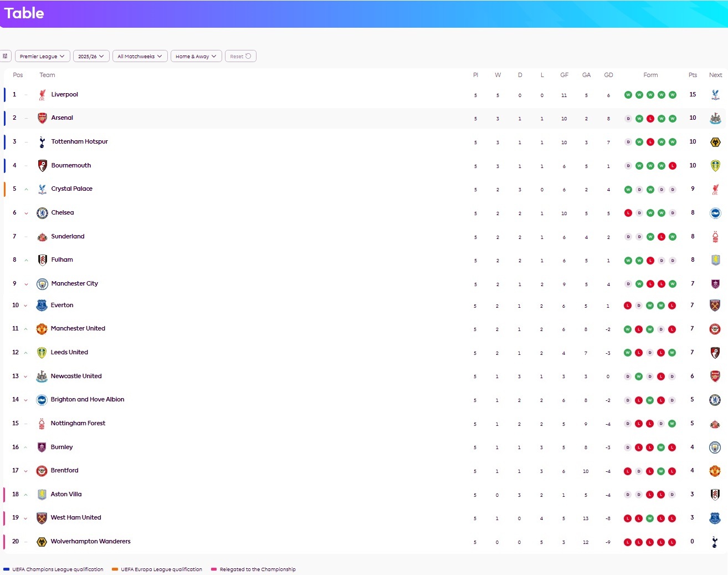
Task: Open the Liverpool team link
Action: point(64,95)
